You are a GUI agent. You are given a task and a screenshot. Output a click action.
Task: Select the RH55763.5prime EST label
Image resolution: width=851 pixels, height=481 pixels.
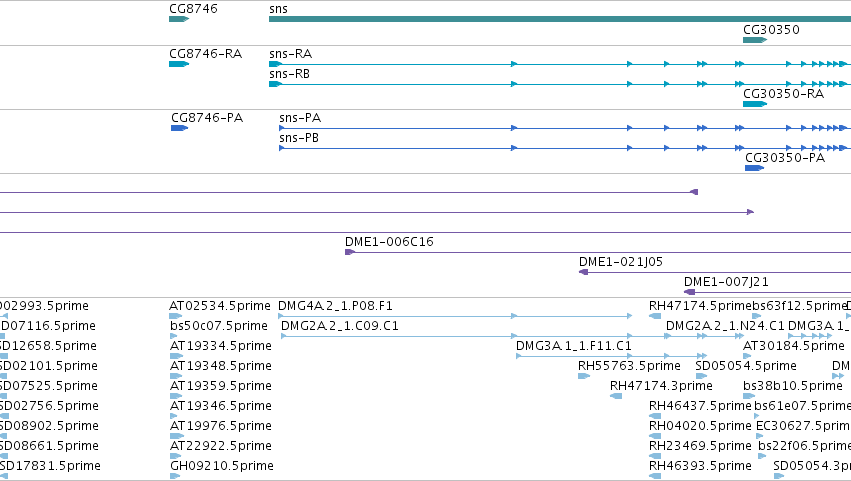pos(629,366)
